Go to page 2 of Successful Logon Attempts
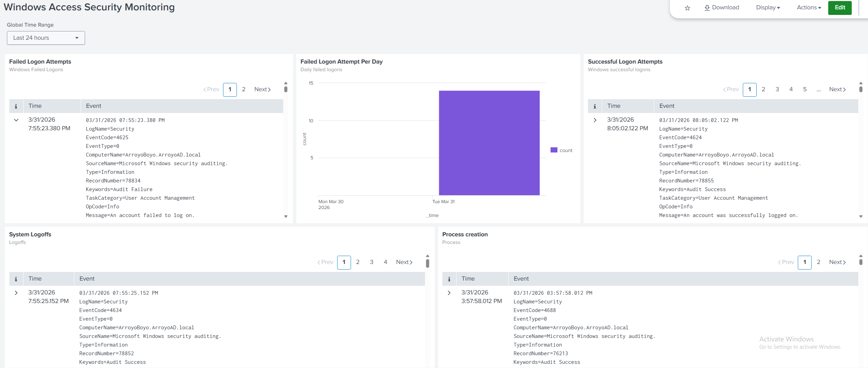The width and height of the screenshot is (868, 368). click(x=763, y=89)
